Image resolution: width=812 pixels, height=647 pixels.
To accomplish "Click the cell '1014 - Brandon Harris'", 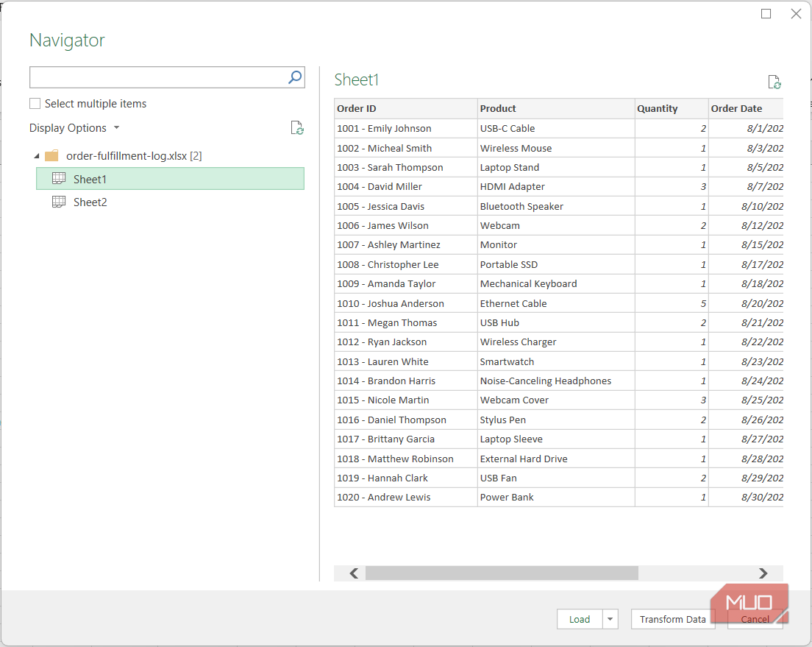I will pos(406,381).
